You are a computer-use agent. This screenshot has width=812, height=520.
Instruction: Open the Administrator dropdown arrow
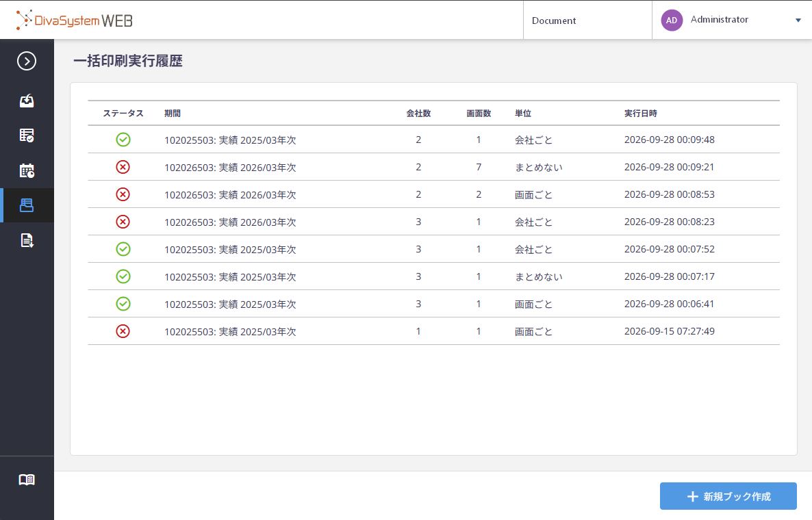click(798, 20)
